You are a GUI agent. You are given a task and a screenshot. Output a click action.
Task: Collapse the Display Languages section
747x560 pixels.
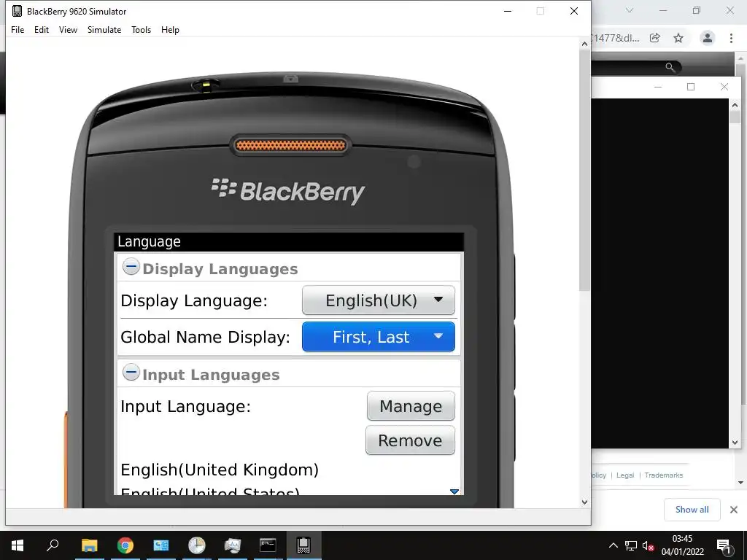[131, 267]
